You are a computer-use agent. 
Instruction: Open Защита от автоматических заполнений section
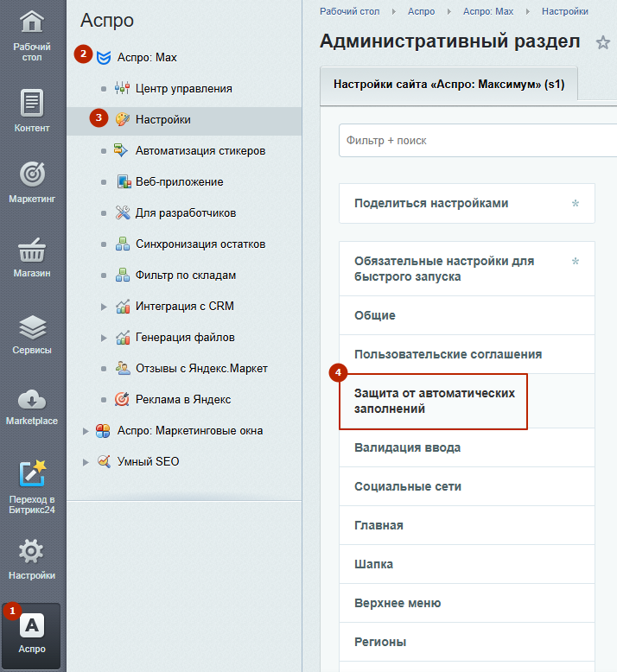pos(433,401)
